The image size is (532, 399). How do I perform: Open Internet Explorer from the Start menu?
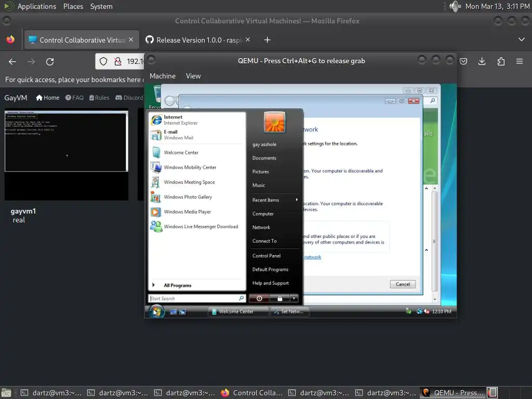pyautogui.click(x=197, y=120)
